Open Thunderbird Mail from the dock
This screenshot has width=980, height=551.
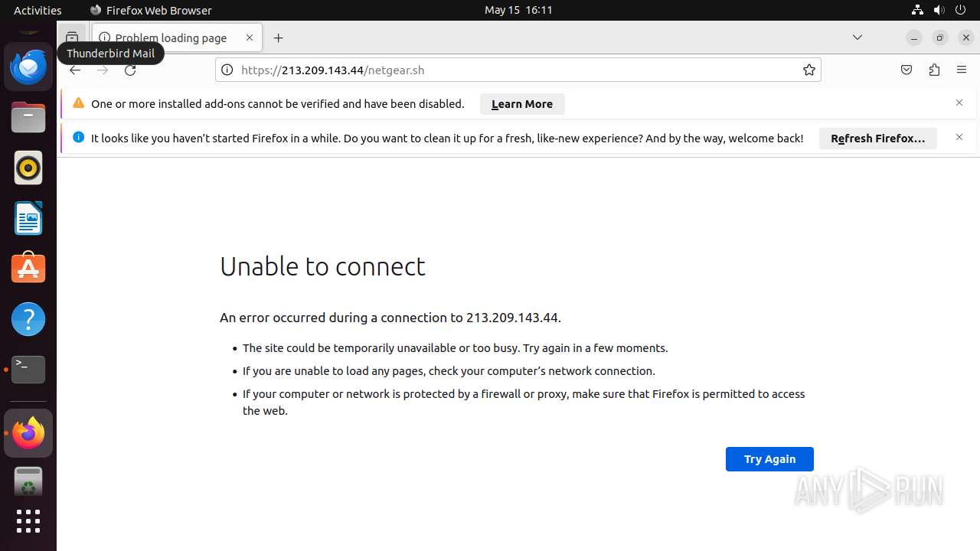(x=28, y=67)
